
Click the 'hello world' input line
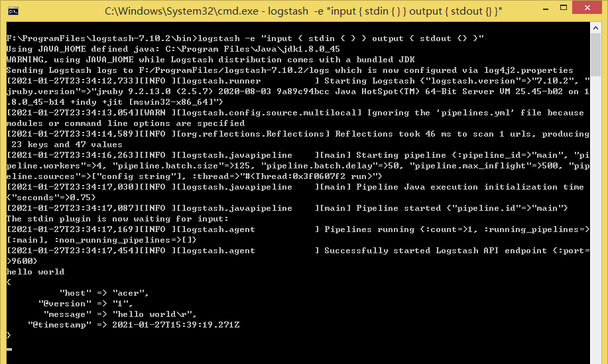35,272
